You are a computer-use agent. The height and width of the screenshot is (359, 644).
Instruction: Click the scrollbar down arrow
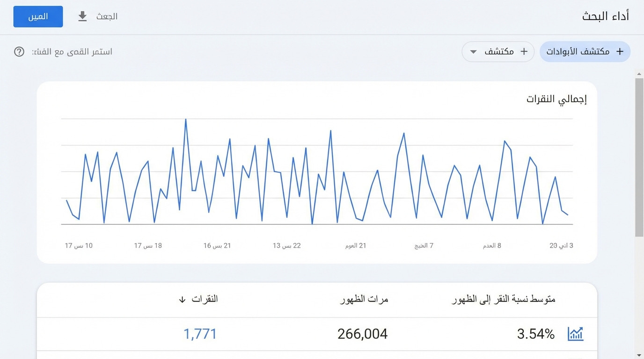tap(639, 355)
